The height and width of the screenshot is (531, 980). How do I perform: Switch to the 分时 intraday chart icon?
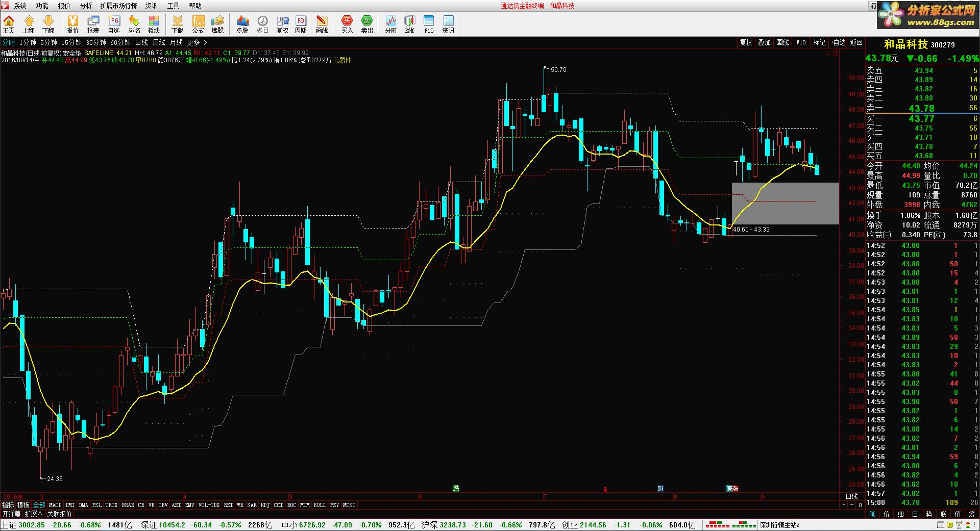[391, 24]
